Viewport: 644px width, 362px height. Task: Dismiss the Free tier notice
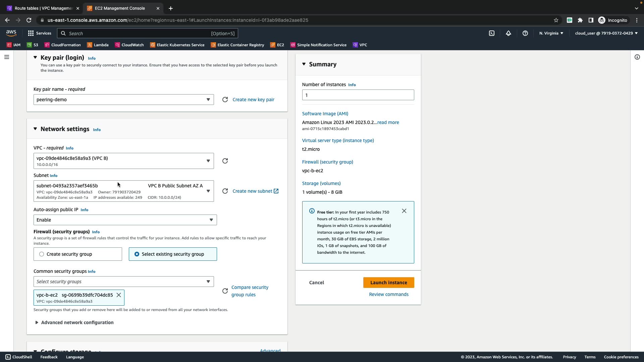(404, 211)
